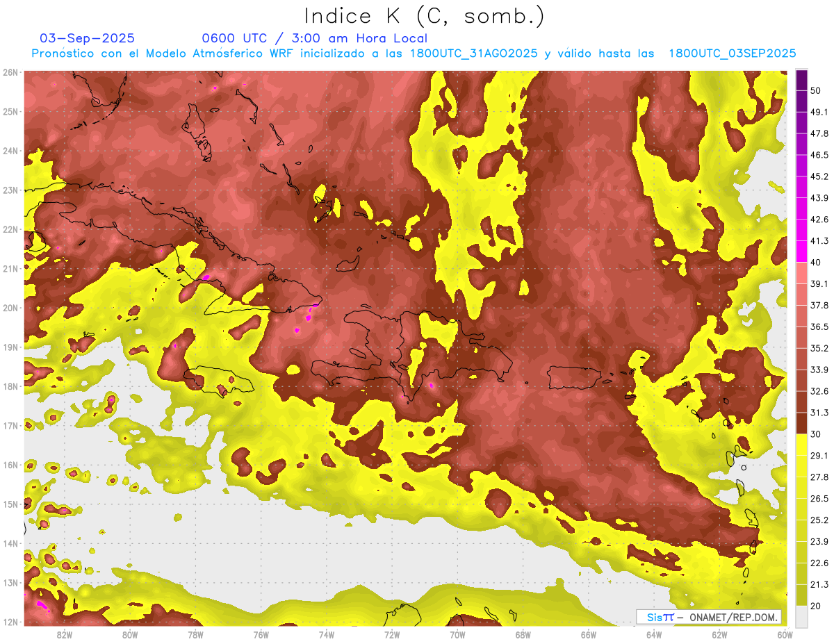Click the colorbar label "30"
The width and height of the screenshot is (834, 644).
click(815, 434)
